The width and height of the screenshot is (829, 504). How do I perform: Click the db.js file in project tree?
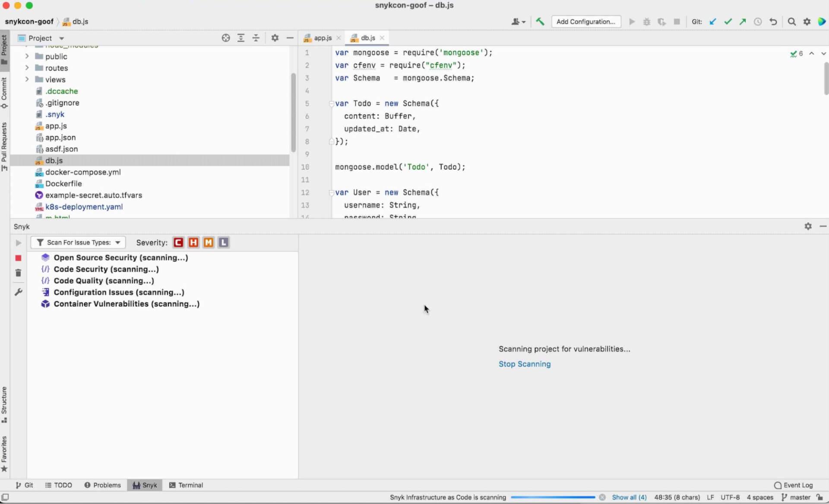pyautogui.click(x=54, y=161)
